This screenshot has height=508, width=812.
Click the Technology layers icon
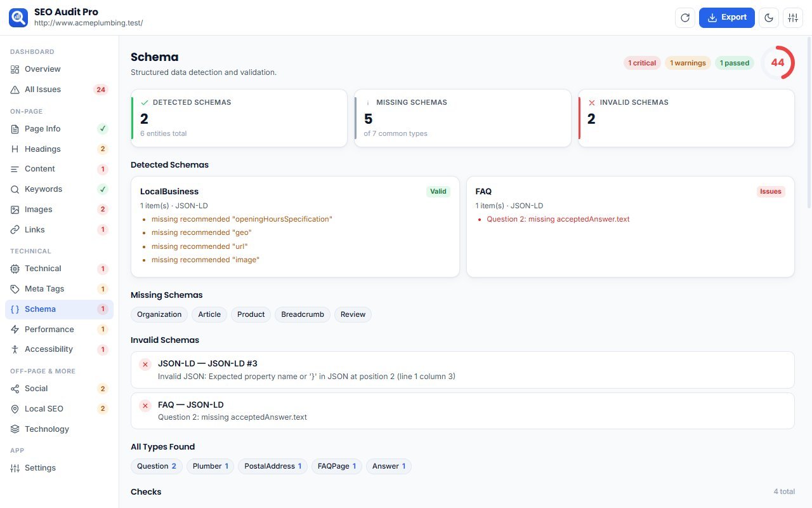15,429
